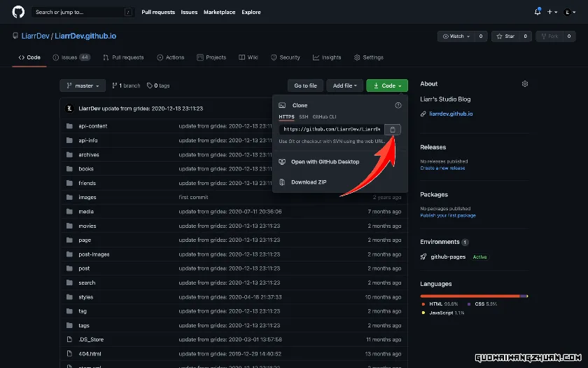The image size is (588, 368).
Task: Open the first commit message link
Action: pyautogui.click(x=193, y=198)
